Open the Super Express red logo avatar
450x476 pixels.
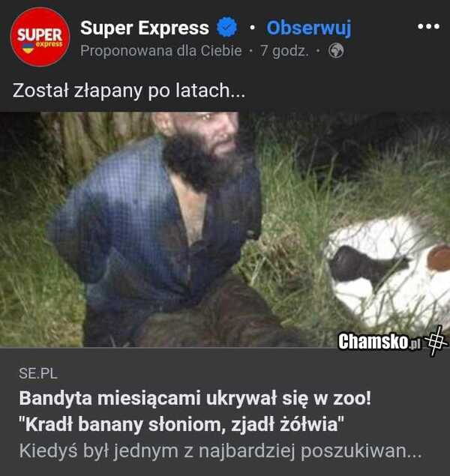[x=40, y=37]
